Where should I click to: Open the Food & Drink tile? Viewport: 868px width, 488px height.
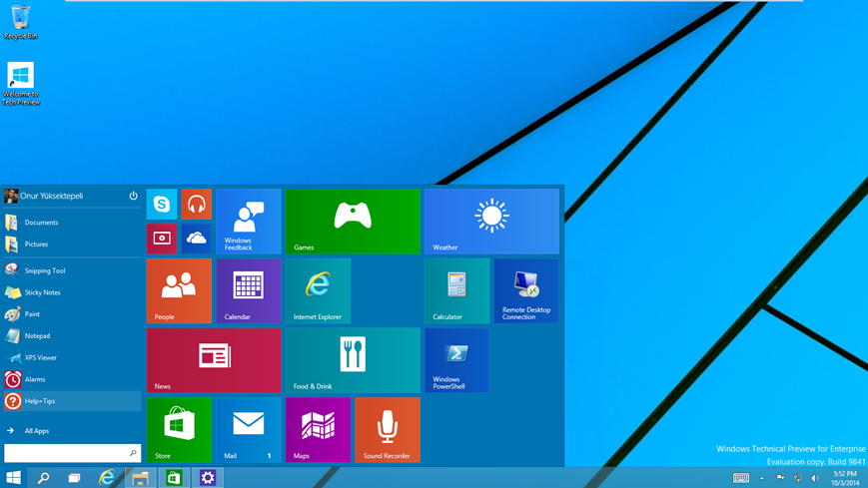[353, 360]
